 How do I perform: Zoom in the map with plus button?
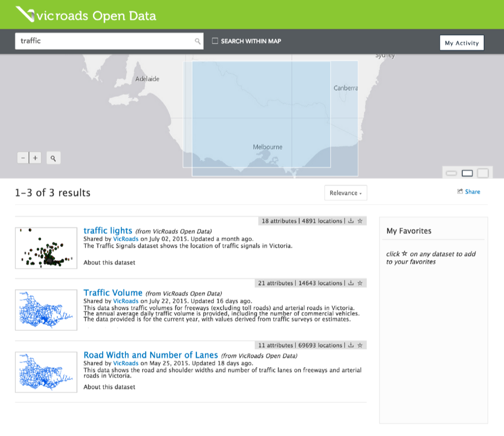36,158
